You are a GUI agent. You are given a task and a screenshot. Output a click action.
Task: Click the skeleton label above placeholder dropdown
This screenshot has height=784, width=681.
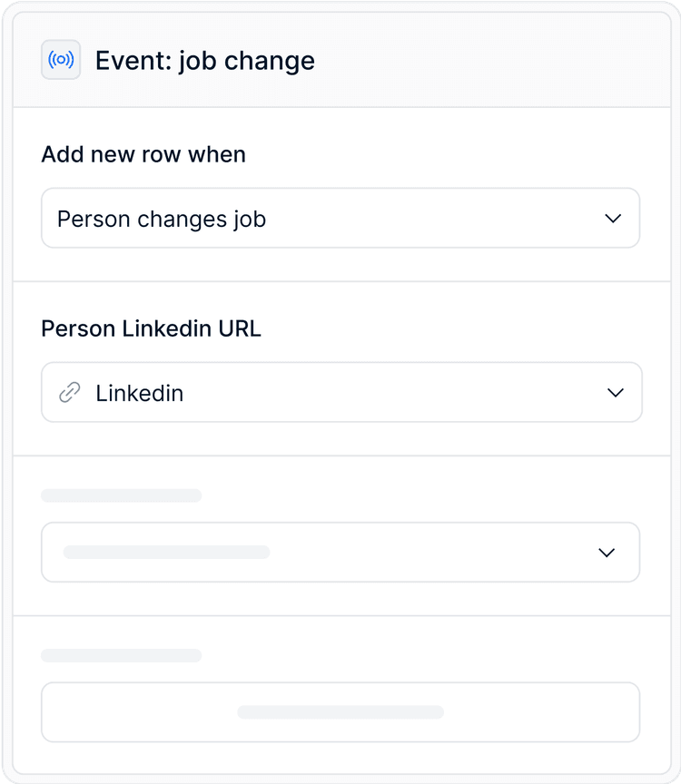tap(121, 495)
